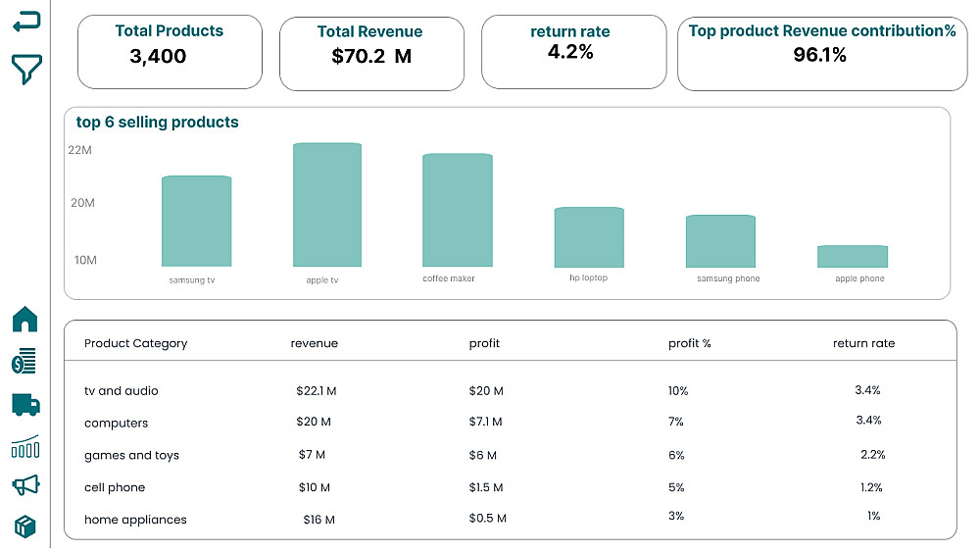Click the profit % column header

[x=689, y=343]
